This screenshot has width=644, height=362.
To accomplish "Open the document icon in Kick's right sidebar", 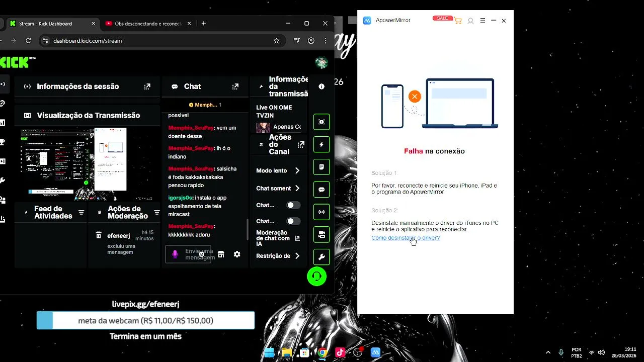I will click(321, 167).
